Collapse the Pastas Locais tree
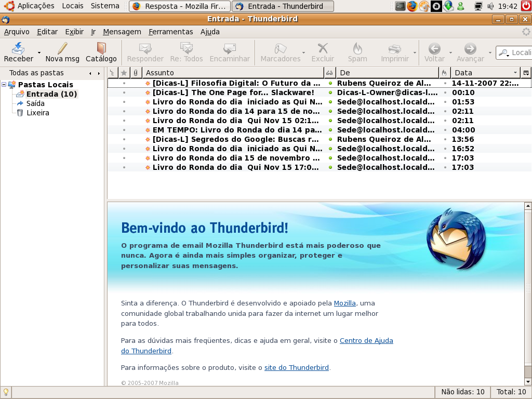 [4, 84]
